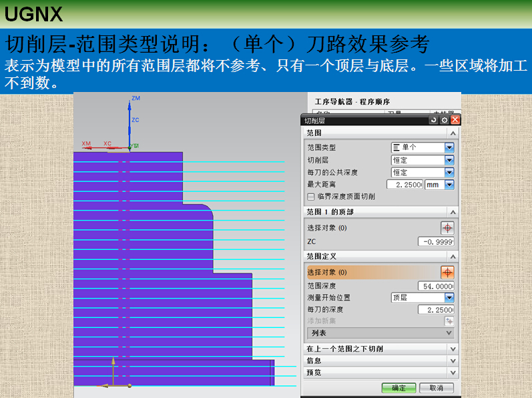532x398 pixels.
Task: Click the ZM axis label in viewport
Action: 136,98
